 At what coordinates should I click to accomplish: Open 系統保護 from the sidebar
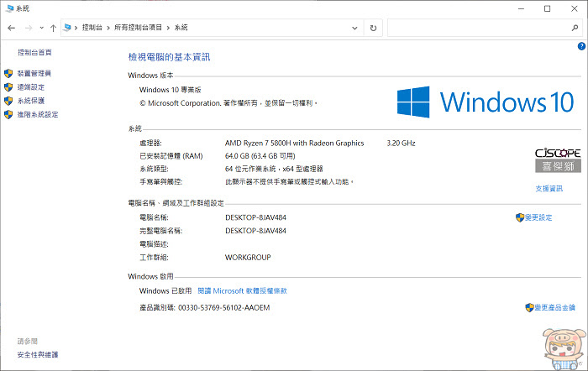(31, 101)
